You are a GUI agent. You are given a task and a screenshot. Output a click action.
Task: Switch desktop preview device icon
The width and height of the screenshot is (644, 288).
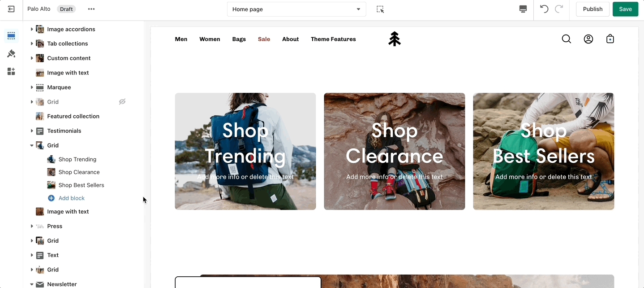tap(523, 9)
